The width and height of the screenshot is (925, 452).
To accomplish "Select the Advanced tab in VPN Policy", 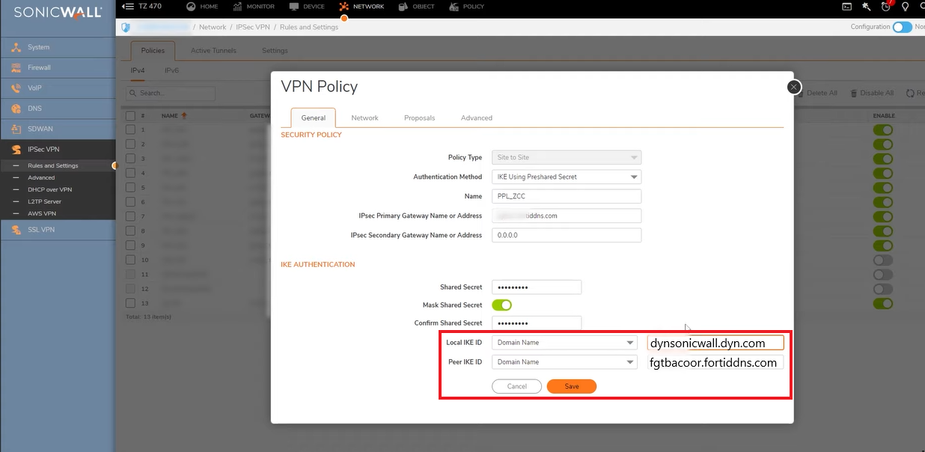I will [x=477, y=118].
